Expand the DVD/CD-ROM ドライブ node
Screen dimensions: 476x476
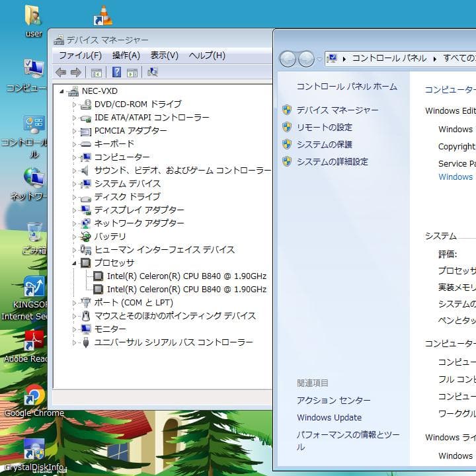click(74, 104)
